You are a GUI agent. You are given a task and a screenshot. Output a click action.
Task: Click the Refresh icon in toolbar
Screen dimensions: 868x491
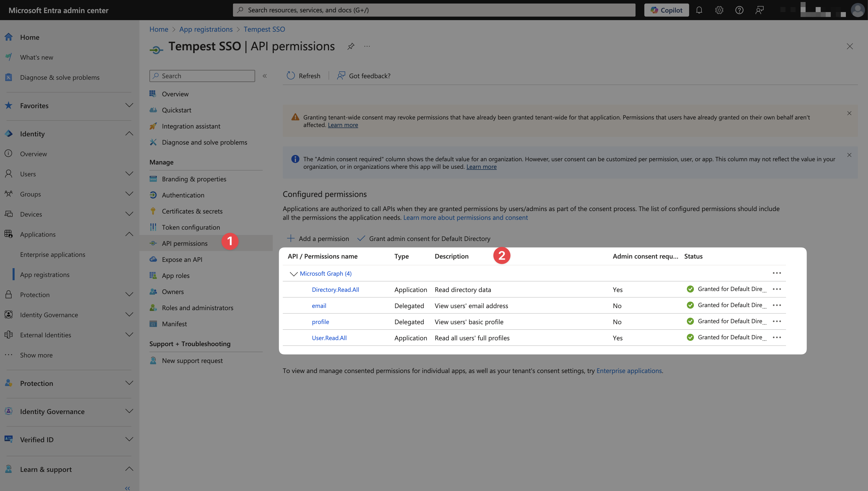(x=291, y=76)
